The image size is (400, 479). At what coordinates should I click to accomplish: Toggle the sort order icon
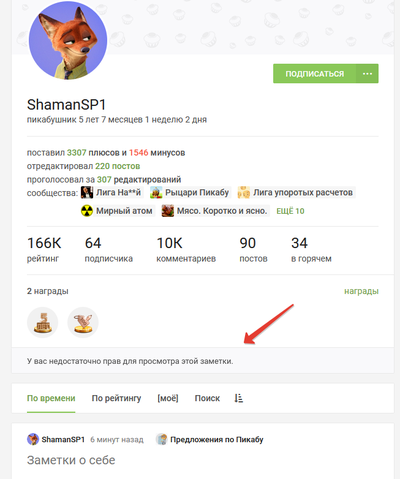(239, 398)
